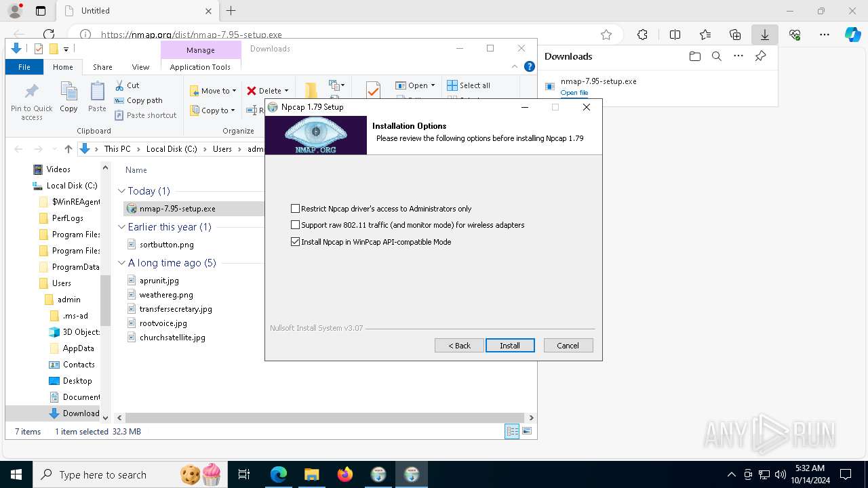Select weathereg.png file

166,295
